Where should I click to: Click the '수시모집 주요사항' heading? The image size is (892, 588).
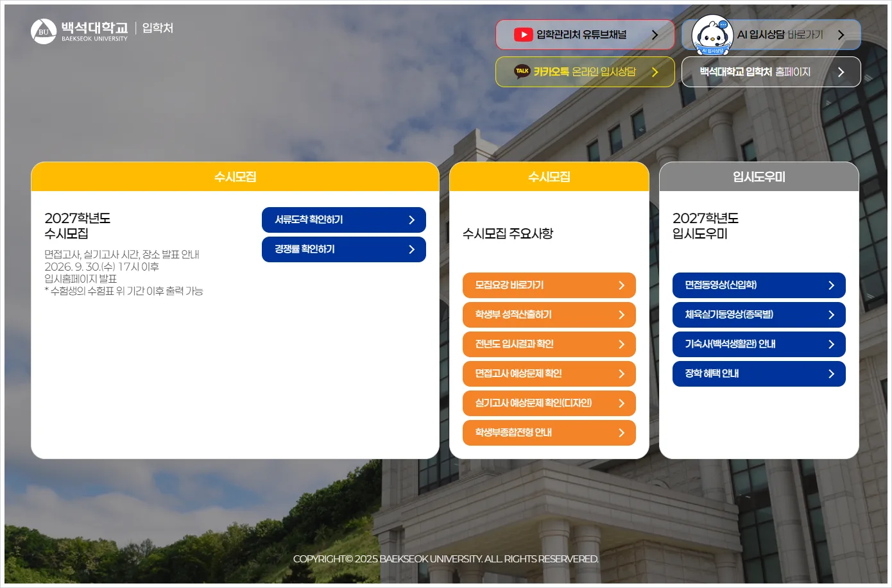tap(508, 233)
